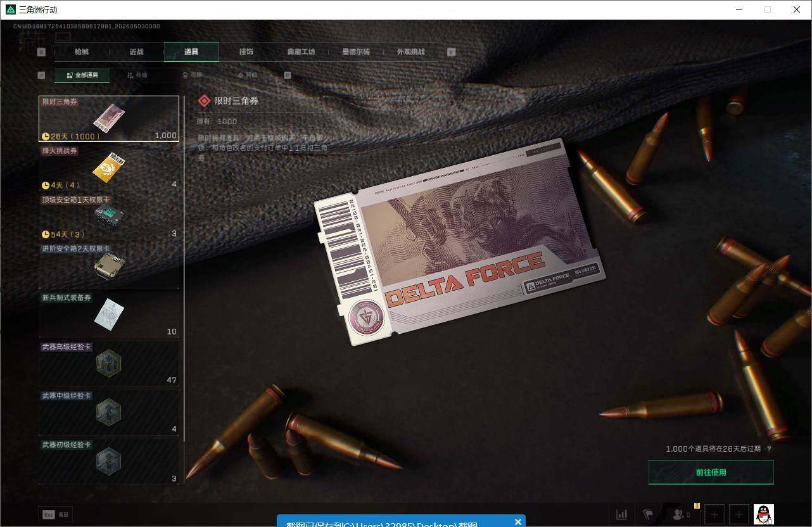Screen dimensions: 812x527
Task: Select the 新兵制式装备券 item
Action: [109, 315]
